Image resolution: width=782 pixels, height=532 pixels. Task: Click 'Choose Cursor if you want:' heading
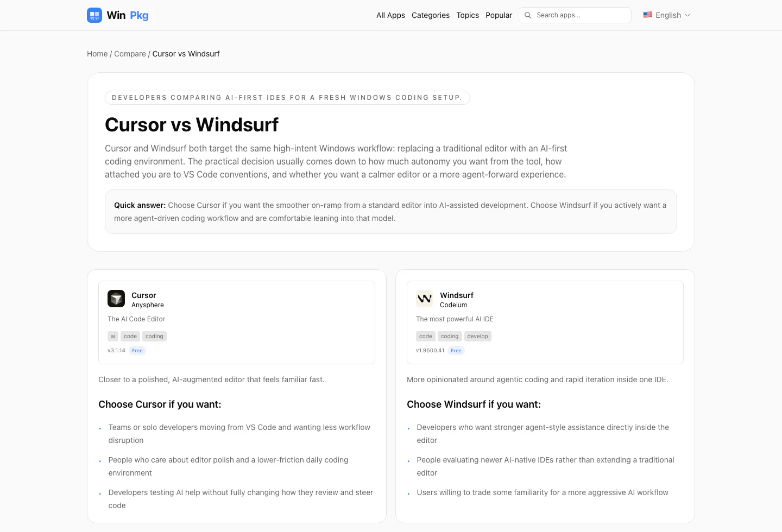pyautogui.click(x=160, y=404)
